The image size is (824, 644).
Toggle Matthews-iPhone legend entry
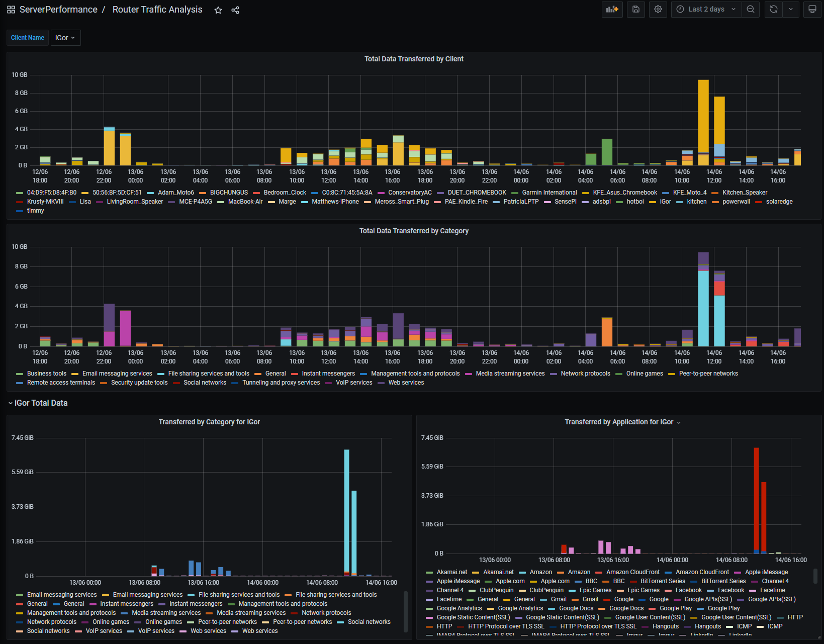pyautogui.click(x=335, y=202)
